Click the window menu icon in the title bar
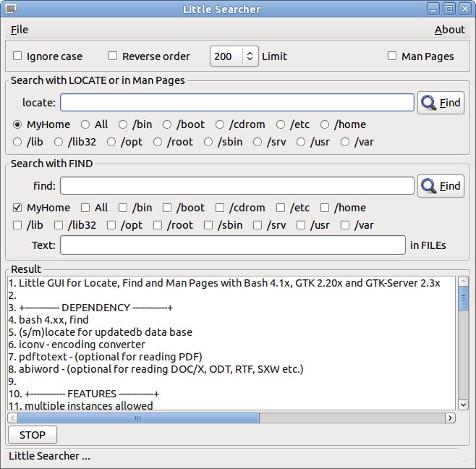Image resolution: width=476 pixels, height=469 pixels. click(9, 9)
